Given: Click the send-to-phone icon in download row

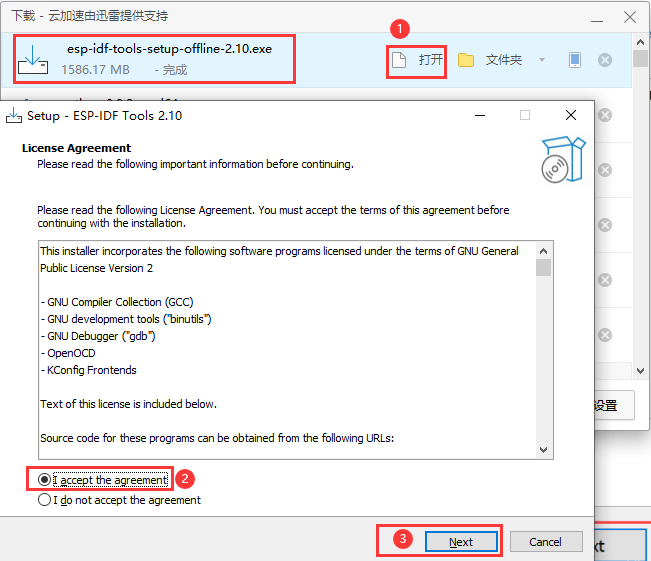Looking at the screenshot, I should pos(575,60).
